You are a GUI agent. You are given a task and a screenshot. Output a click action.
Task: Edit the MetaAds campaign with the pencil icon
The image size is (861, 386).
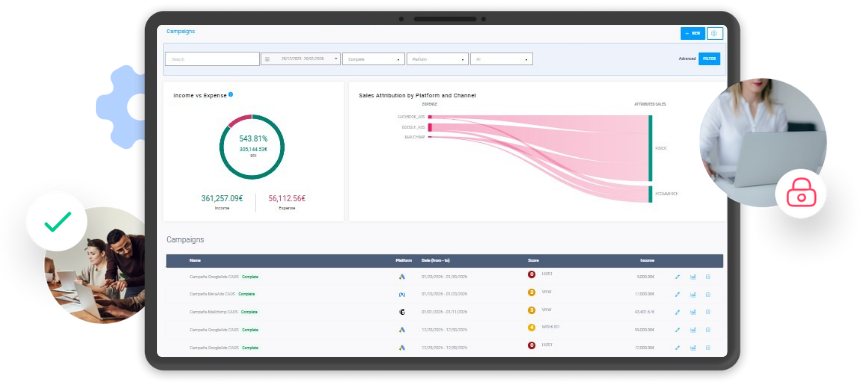(677, 294)
